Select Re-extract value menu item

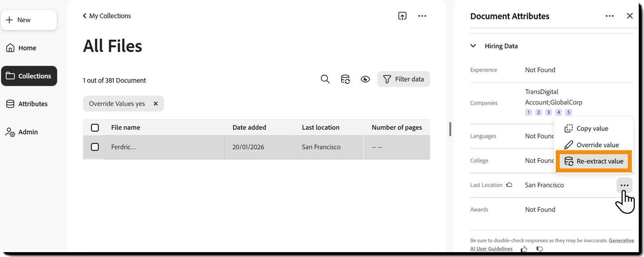(594, 161)
